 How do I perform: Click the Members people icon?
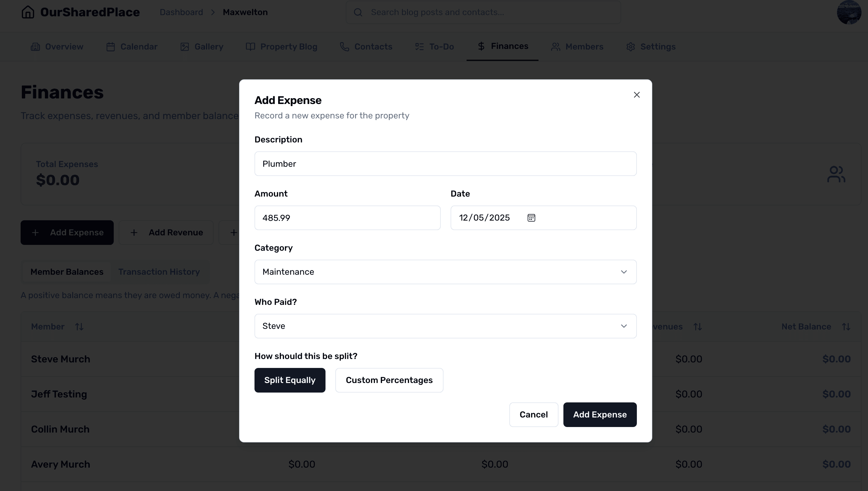(555, 46)
